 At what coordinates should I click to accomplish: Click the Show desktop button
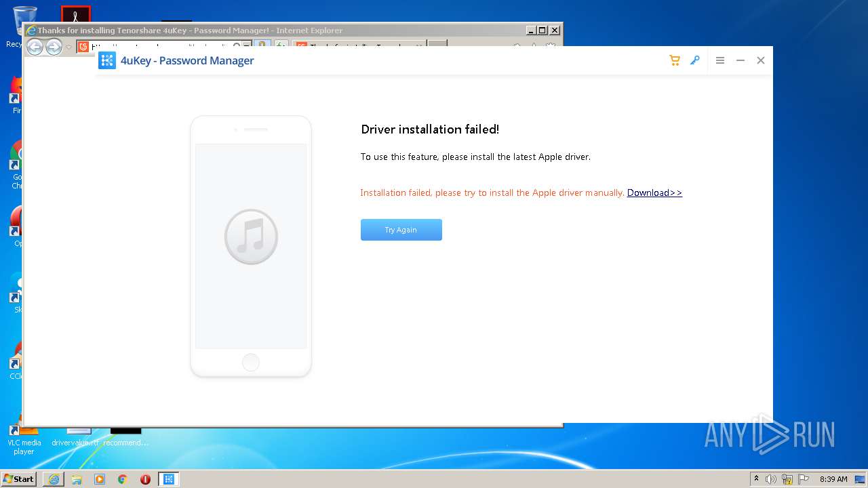(861, 479)
